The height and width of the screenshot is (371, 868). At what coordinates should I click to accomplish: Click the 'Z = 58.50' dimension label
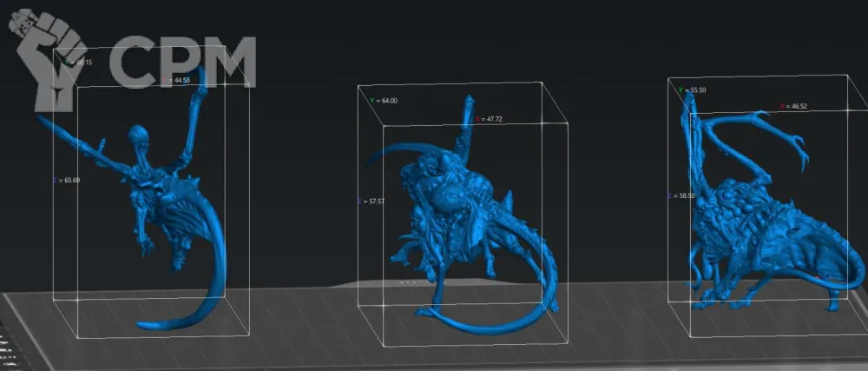(681, 195)
